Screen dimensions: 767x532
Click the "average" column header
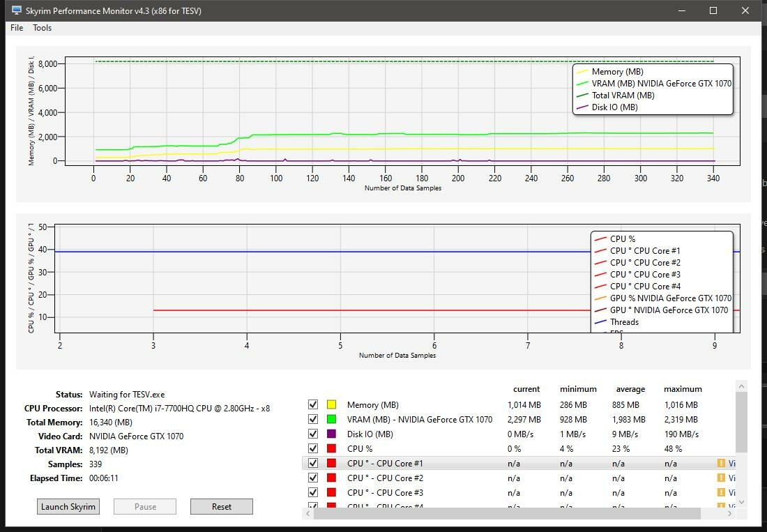(x=630, y=389)
